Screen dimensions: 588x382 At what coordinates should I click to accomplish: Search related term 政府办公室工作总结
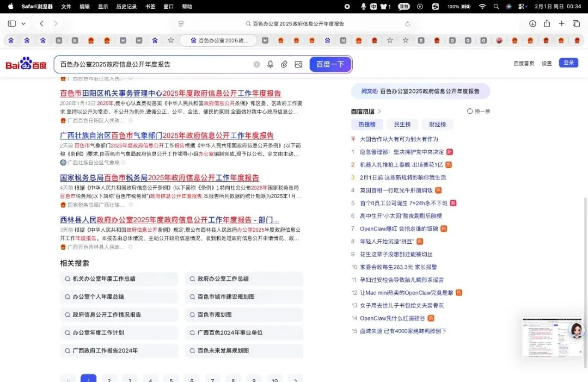pos(244,279)
